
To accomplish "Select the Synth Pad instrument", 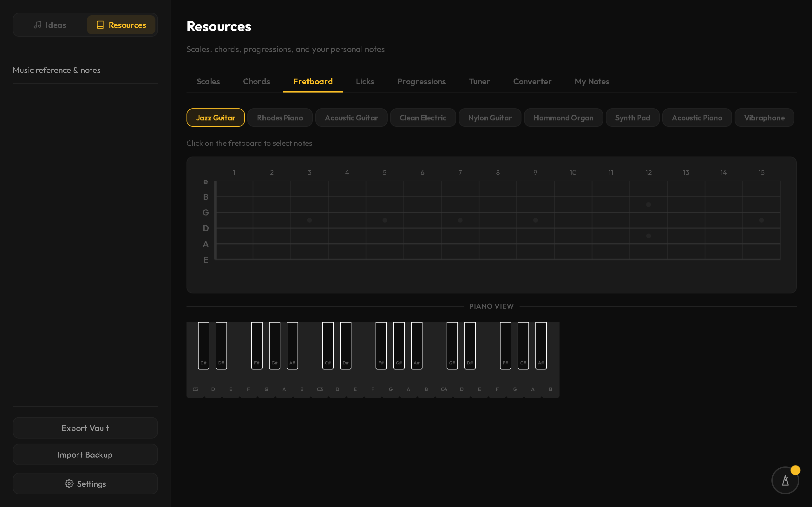I will [x=632, y=118].
